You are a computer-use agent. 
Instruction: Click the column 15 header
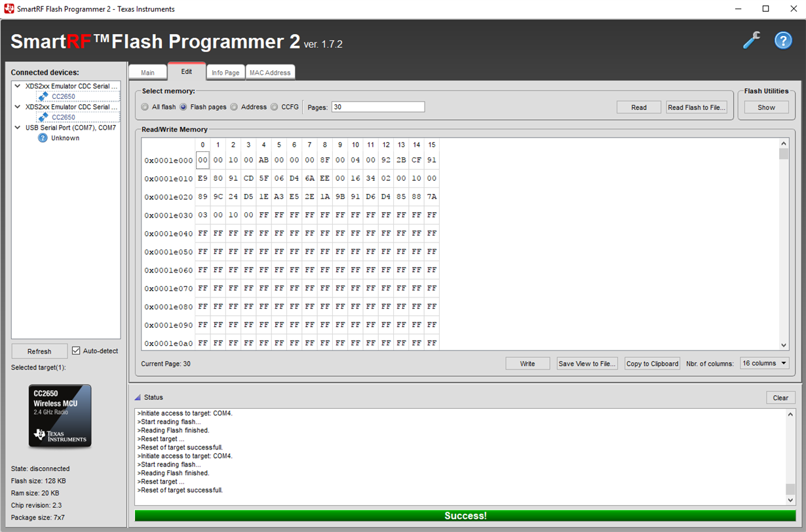coord(432,145)
